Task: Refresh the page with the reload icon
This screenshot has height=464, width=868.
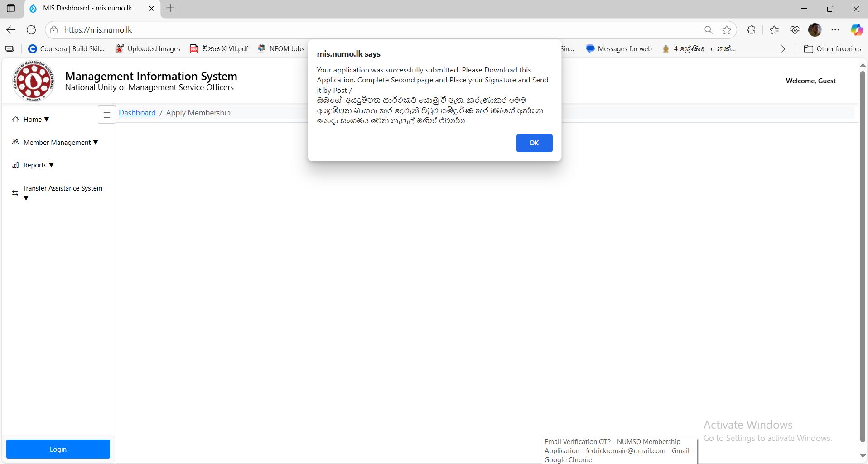Action: tap(31, 30)
